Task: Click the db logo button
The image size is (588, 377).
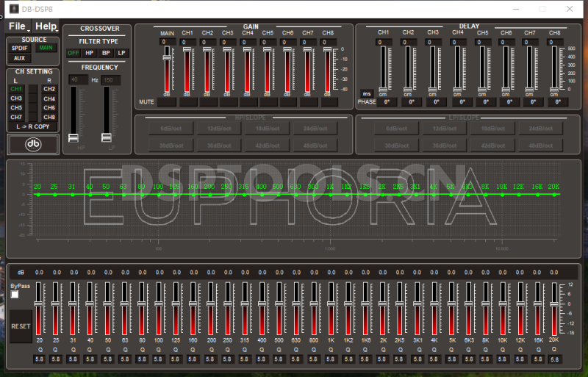Action: pos(33,145)
